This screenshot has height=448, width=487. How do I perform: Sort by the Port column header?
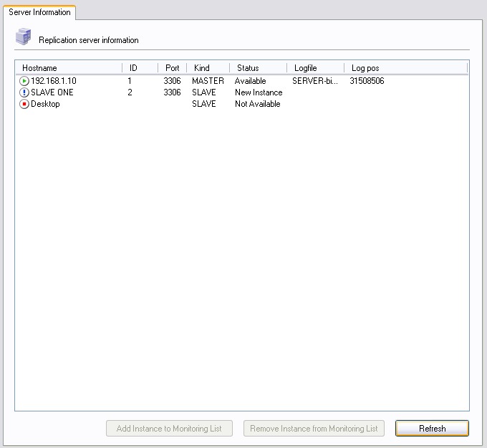[x=172, y=68]
